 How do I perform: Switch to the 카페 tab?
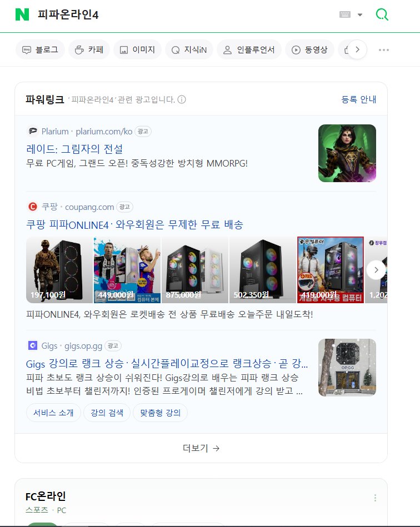89,50
